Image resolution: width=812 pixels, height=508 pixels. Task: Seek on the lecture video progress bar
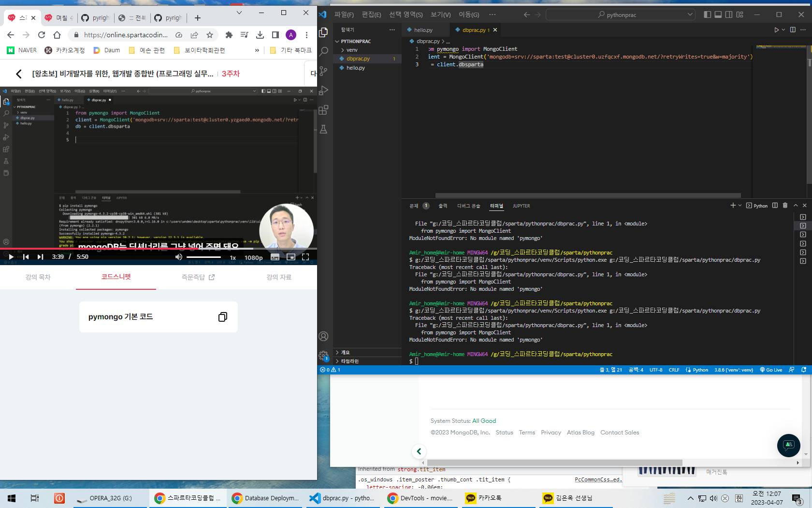point(159,249)
